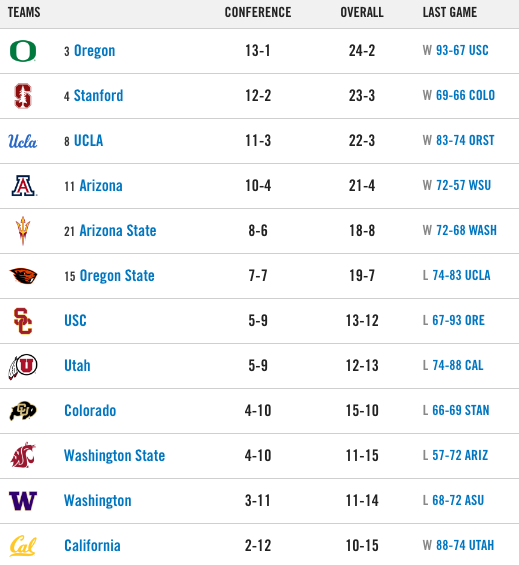The image size is (519, 565).
Task: Click the Arizona Wildcats A logo
Action: pyautogui.click(x=24, y=186)
